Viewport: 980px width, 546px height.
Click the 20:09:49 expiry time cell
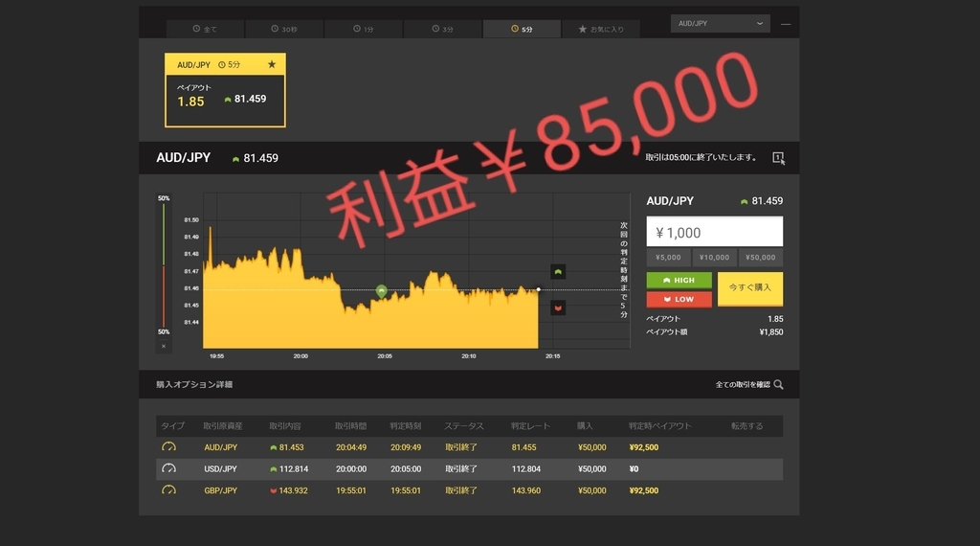point(406,447)
